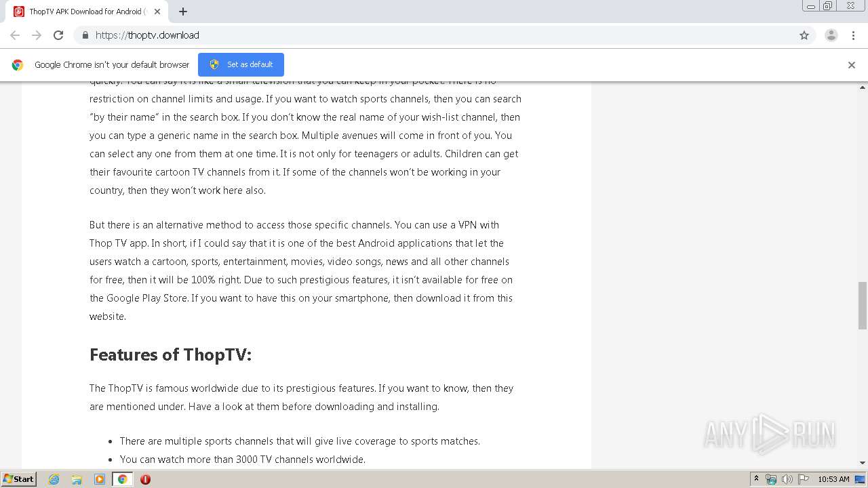
Task: Click the Set as default button
Action: pos(241,64)
